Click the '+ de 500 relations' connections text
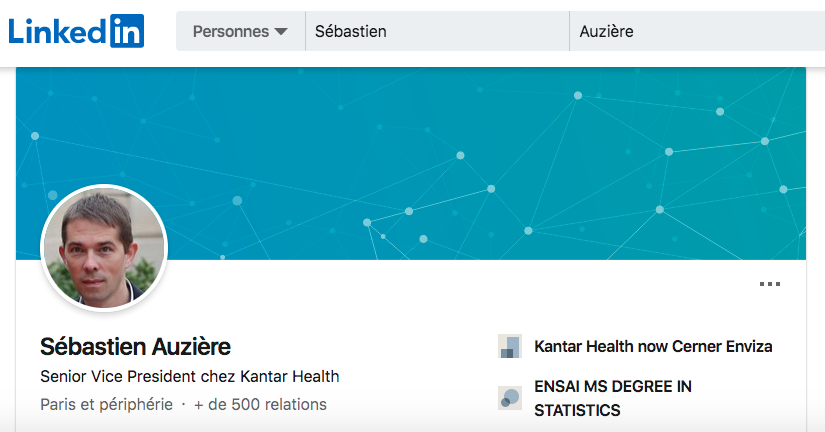 pos(260,404)
